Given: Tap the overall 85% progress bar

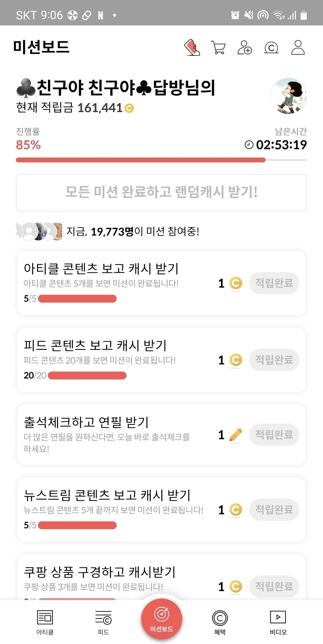Looking at the screenshot, I should pyautogui.click(x=161, y=160).
